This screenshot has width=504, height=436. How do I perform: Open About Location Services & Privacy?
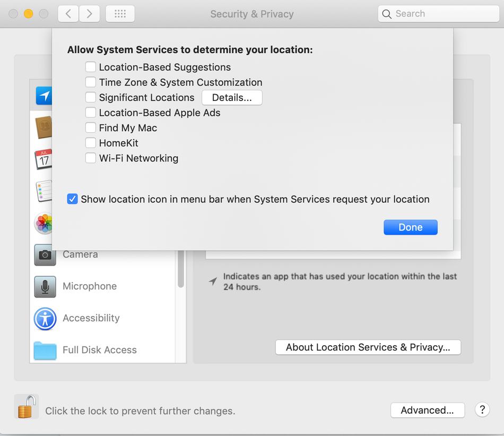(x=368, y=347)
